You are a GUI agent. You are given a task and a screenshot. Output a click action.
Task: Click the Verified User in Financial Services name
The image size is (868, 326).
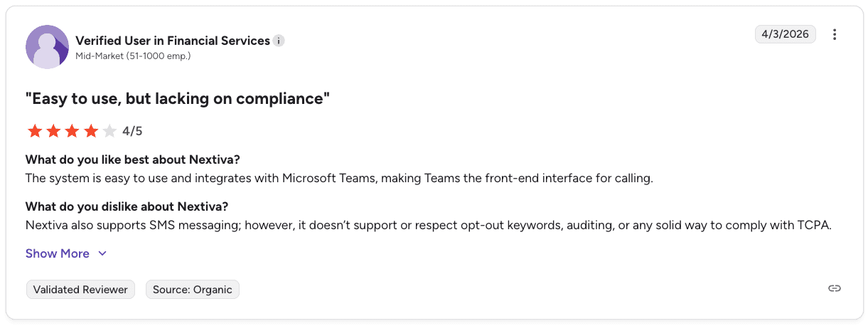pos(173,41)
